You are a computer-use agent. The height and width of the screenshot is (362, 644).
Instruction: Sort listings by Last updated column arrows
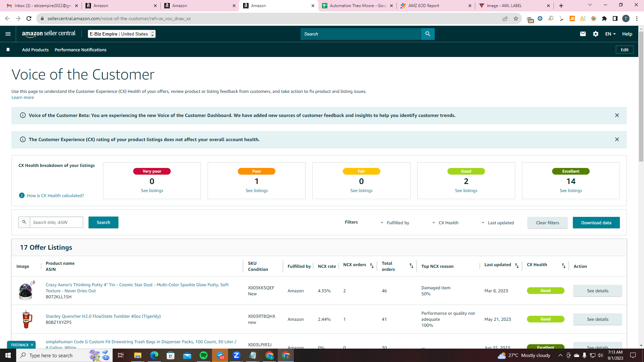(517, 265)
